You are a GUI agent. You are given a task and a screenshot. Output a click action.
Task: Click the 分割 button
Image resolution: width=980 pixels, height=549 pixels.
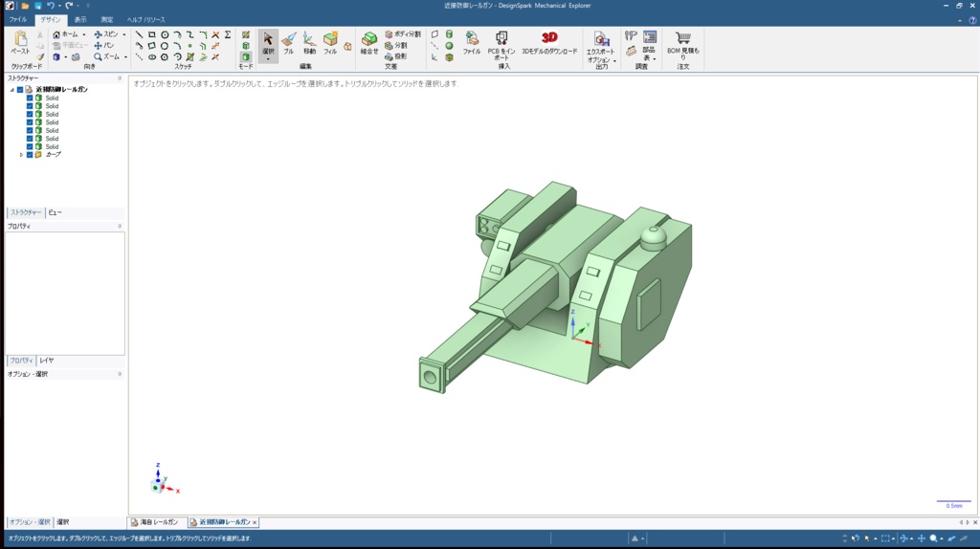396,46
